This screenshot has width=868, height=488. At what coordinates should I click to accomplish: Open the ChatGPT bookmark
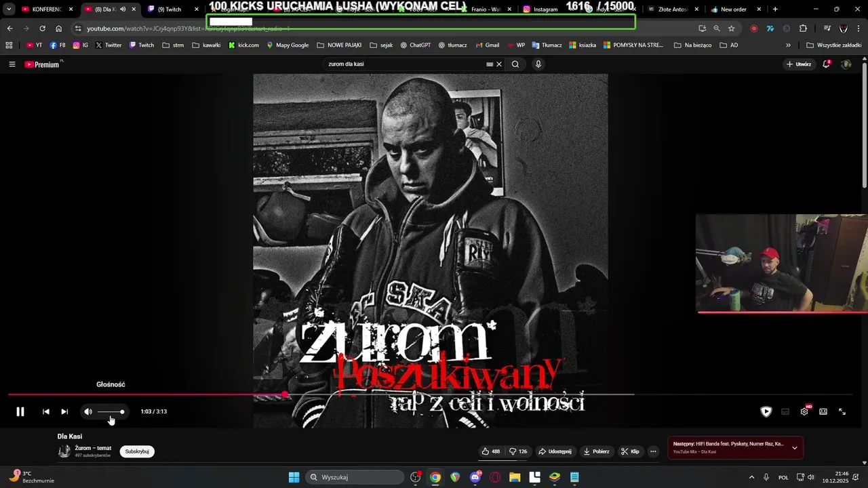point(415,45)
